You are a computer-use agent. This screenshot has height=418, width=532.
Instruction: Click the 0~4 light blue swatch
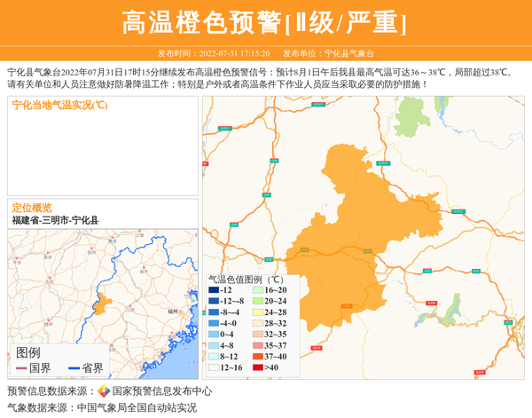(214, 334)
